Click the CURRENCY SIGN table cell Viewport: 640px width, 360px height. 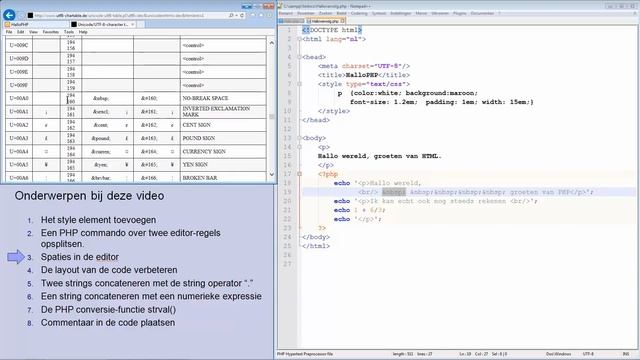(x=223, y=151)
